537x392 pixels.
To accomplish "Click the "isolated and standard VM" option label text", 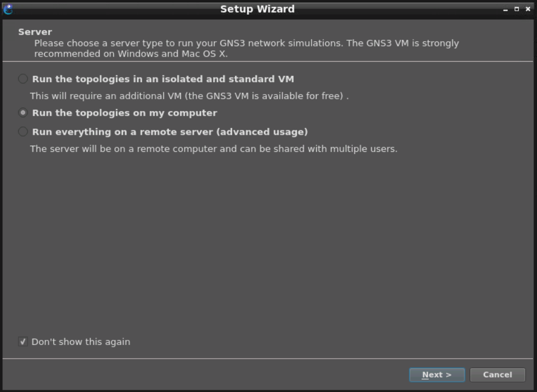I will coord(163,79).
